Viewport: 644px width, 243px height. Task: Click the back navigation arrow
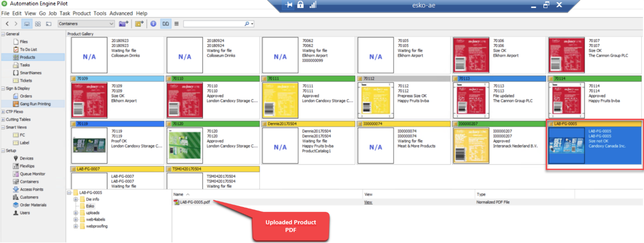7,24
